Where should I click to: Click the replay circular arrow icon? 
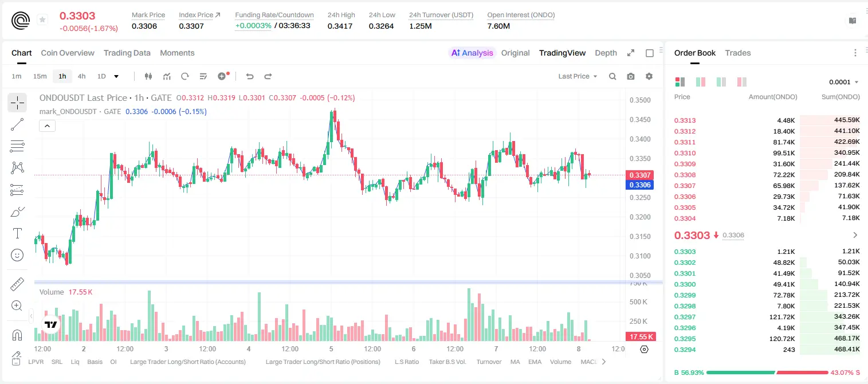click(185, 76)
